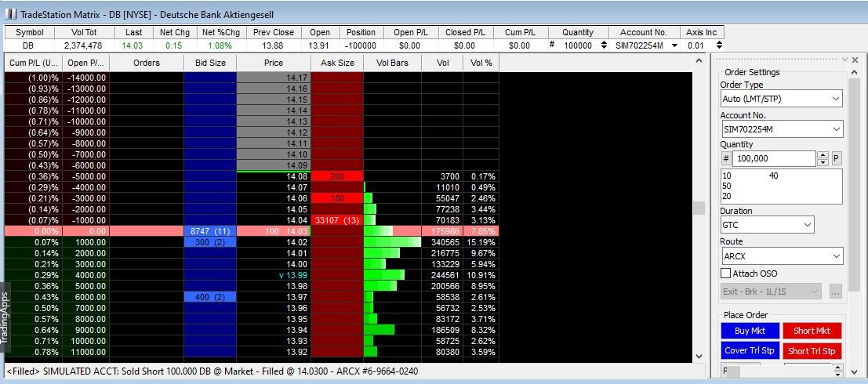Click the Ask Size column header
The image size is (868, 384).
click(337, 63)
